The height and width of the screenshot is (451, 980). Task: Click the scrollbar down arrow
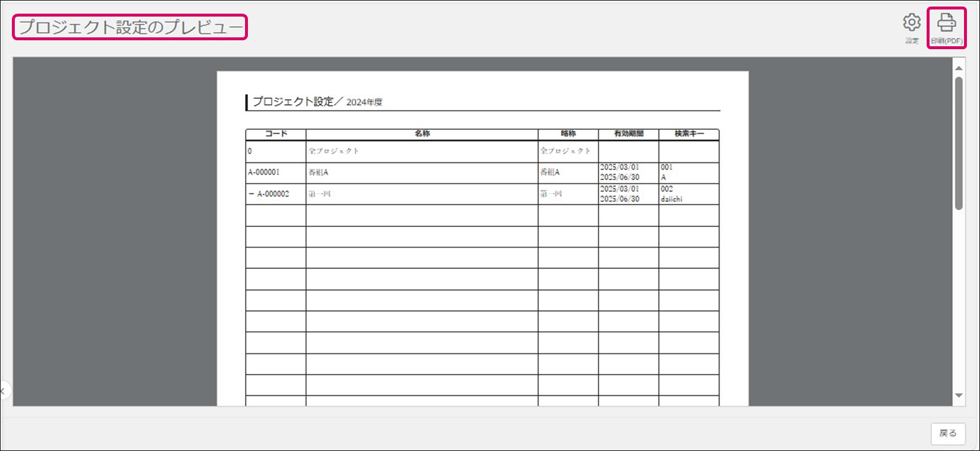point(959,395)
